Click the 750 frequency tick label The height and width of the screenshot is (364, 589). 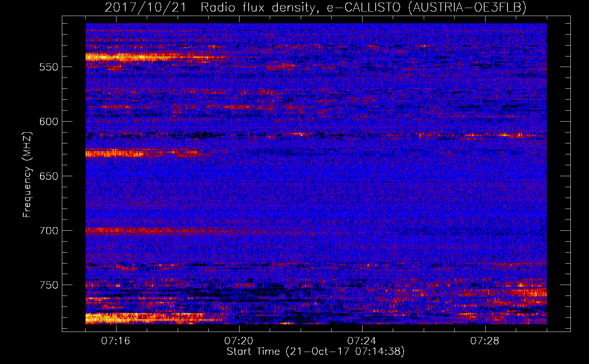pyautogui.click(x=49, y=285)
